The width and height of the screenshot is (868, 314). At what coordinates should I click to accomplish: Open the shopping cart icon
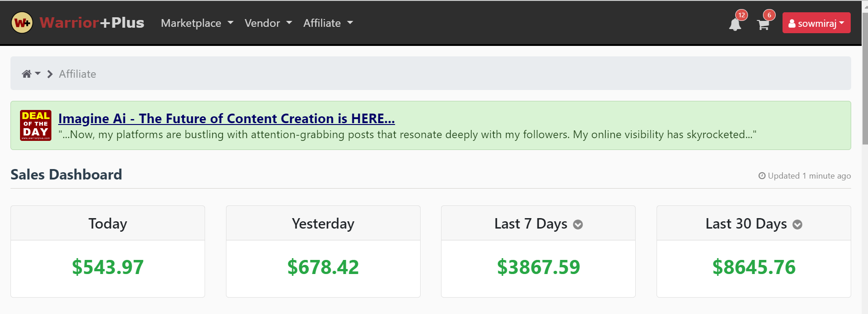pyautogui.click(x=763, y=25)
